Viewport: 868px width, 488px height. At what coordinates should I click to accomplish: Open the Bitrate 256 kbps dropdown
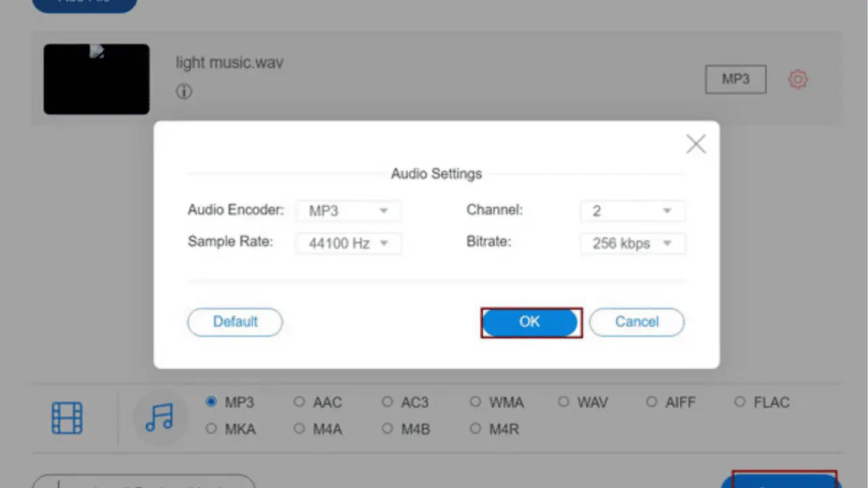(633, 243)
